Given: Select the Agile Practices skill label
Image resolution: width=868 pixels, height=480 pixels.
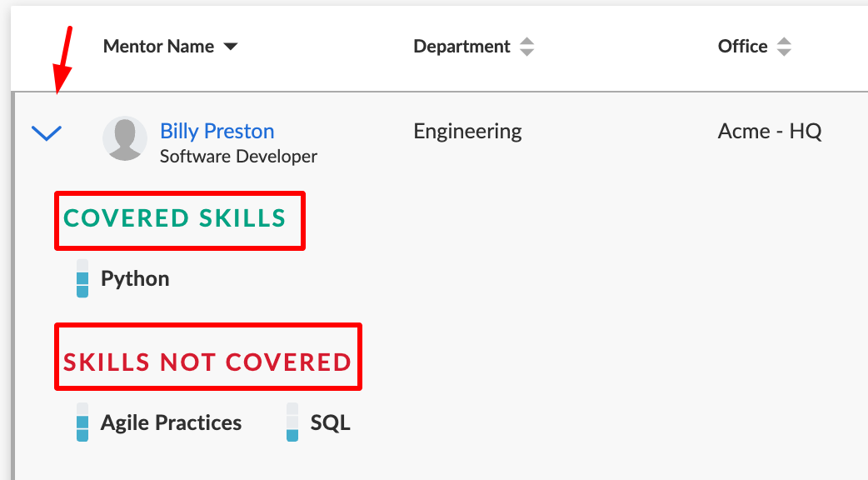Looking at the screenshot, I should click(171, 422).
